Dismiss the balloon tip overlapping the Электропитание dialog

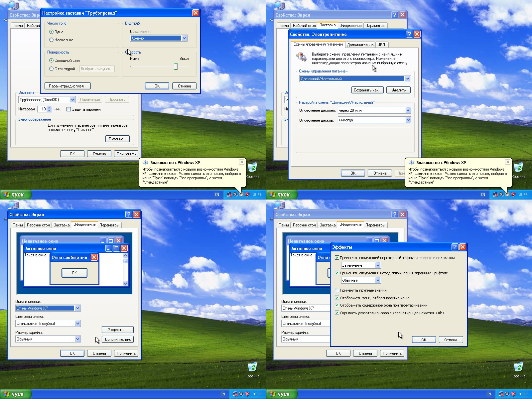(507, 162)
